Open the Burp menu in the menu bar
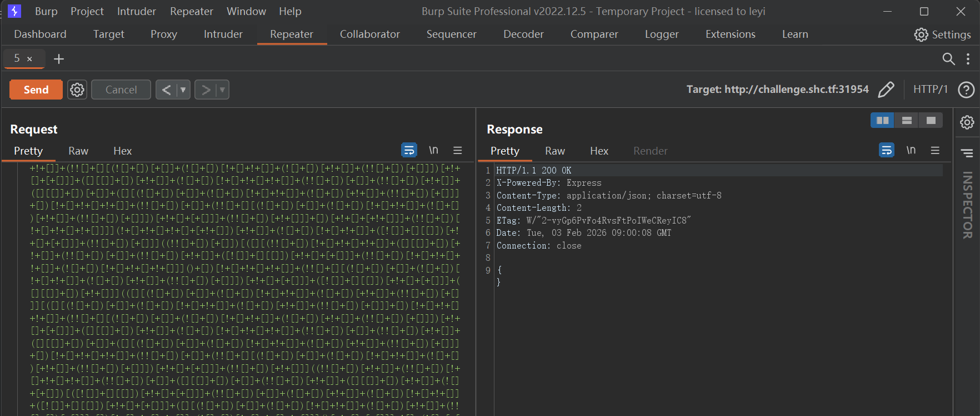Image resolution: width=980 pixels, height=416 pixels. pyautogui.click(x=46, y=11)
